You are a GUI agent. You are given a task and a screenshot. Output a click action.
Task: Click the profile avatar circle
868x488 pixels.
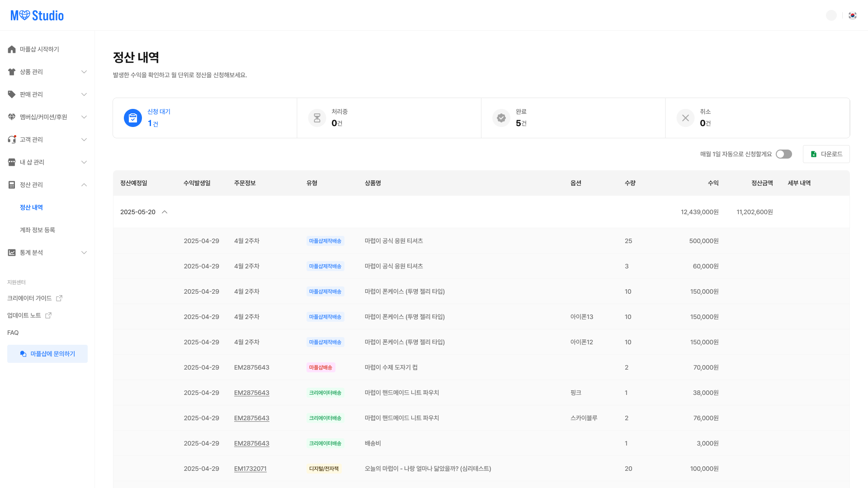coord(831,15)
